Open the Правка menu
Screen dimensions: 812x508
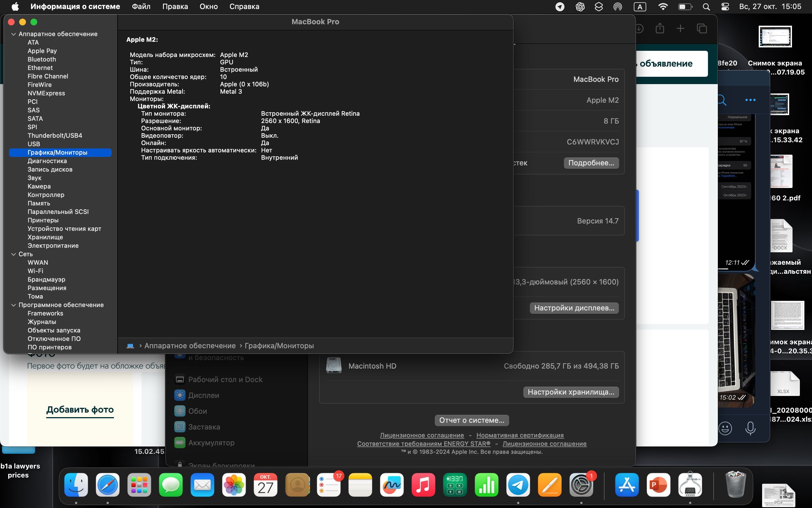pos(175,6)
